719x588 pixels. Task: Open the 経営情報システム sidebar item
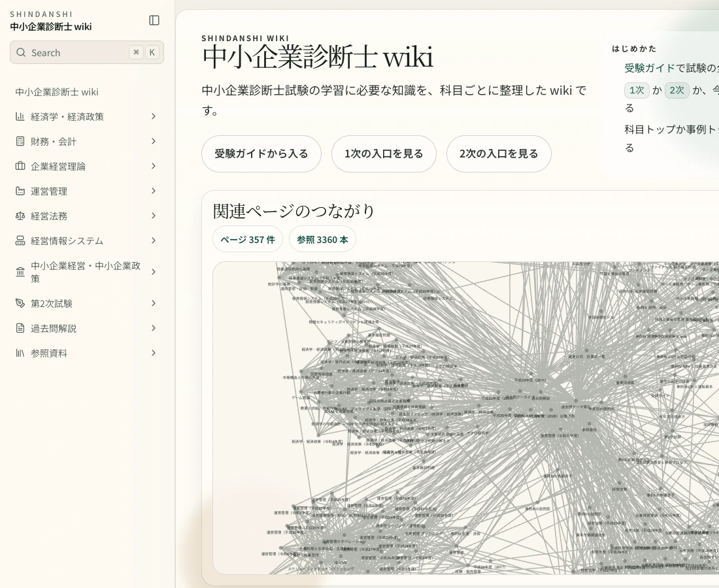(67, 240)
